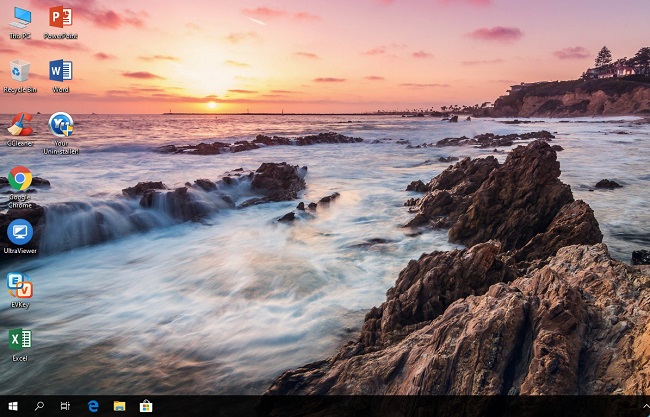
Task: Open File Explorer from the taskbar
Action: tap(119, 406)
